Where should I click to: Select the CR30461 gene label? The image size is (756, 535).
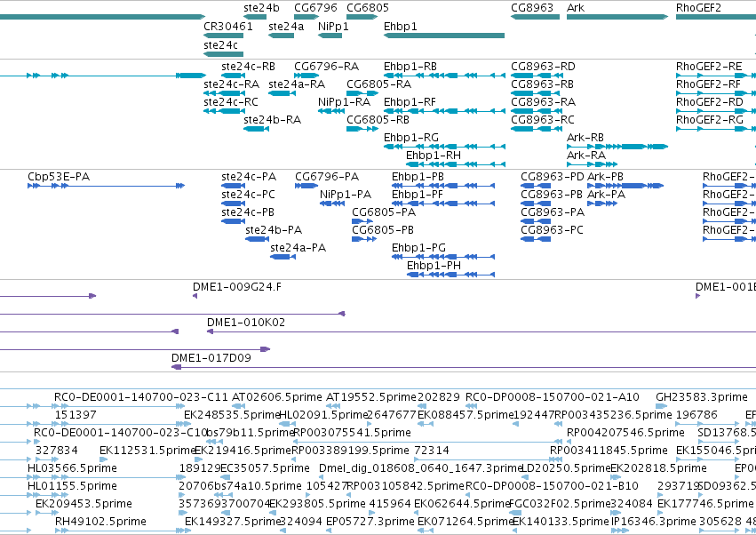click(x=228, y=27)
